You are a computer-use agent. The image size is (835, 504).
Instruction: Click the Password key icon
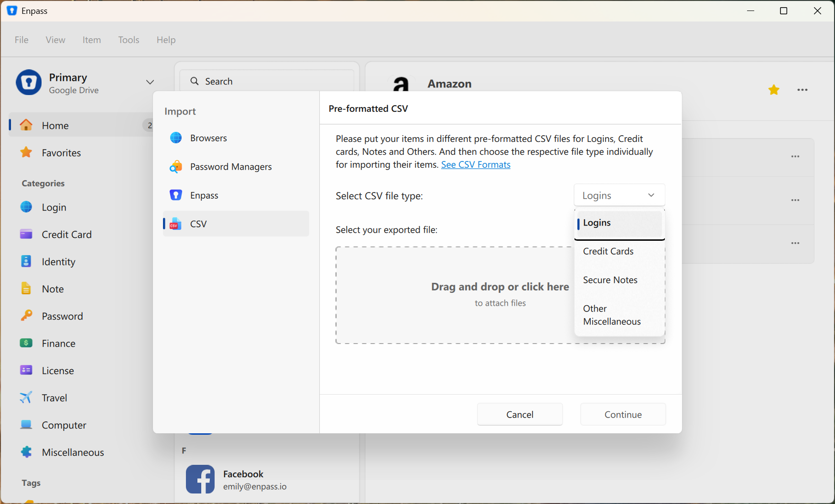tap(26, 316)
